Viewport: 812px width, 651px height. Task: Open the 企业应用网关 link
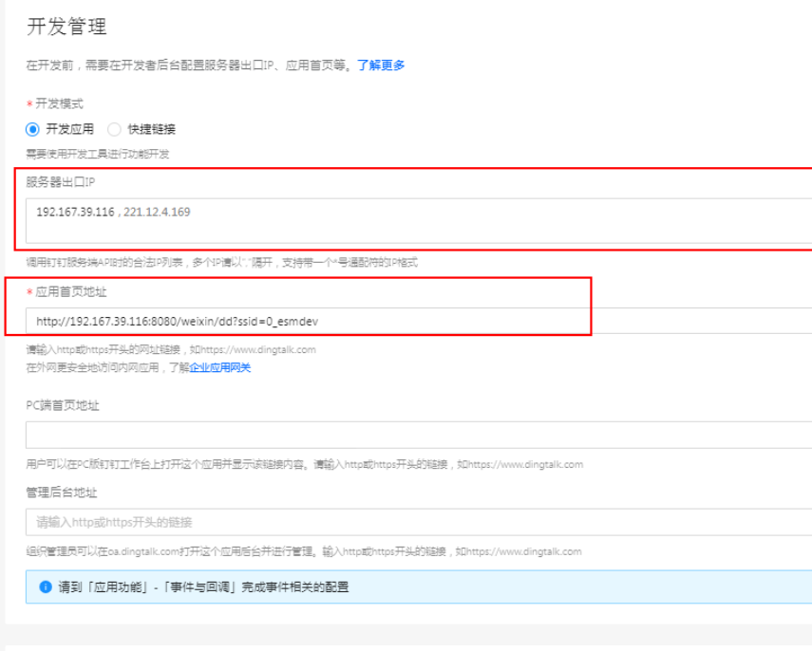click(220, 367)
